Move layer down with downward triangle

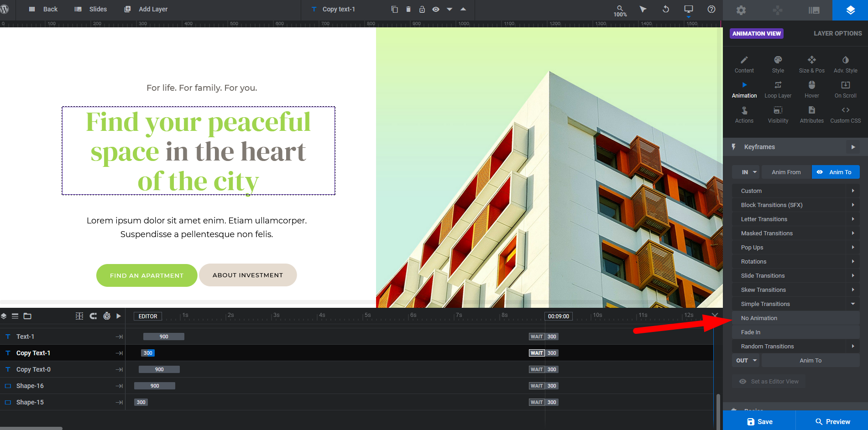450,9
